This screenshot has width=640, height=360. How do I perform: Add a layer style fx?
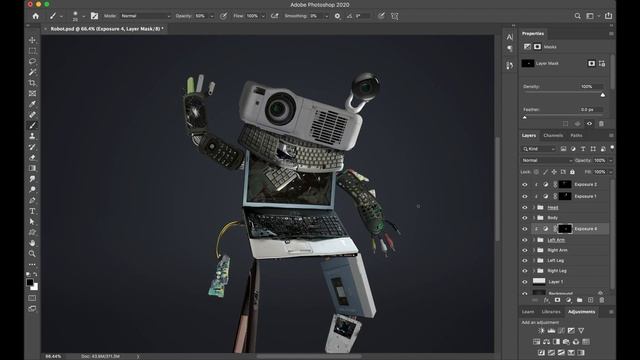547,300
